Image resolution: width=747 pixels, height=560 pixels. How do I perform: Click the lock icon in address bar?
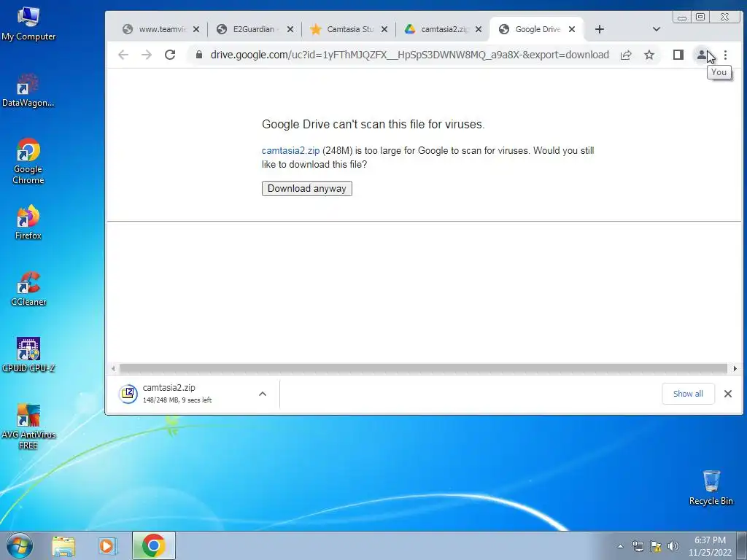[x=199, y=55]
